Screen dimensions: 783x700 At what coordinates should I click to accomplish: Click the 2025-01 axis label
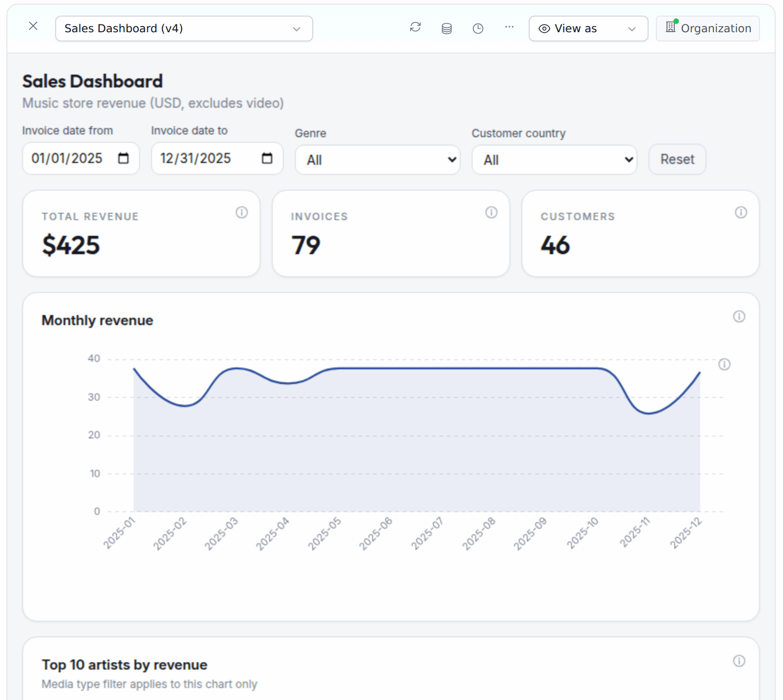(119, 533)
